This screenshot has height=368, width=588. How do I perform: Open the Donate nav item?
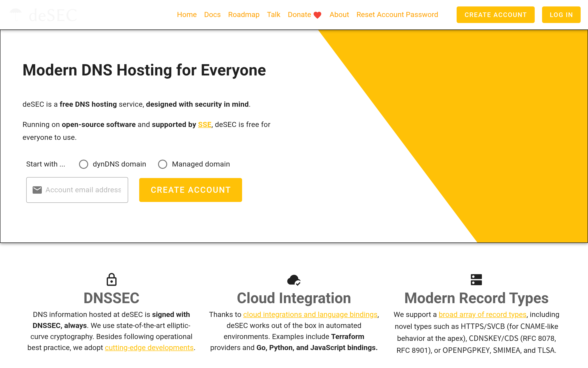304,14
